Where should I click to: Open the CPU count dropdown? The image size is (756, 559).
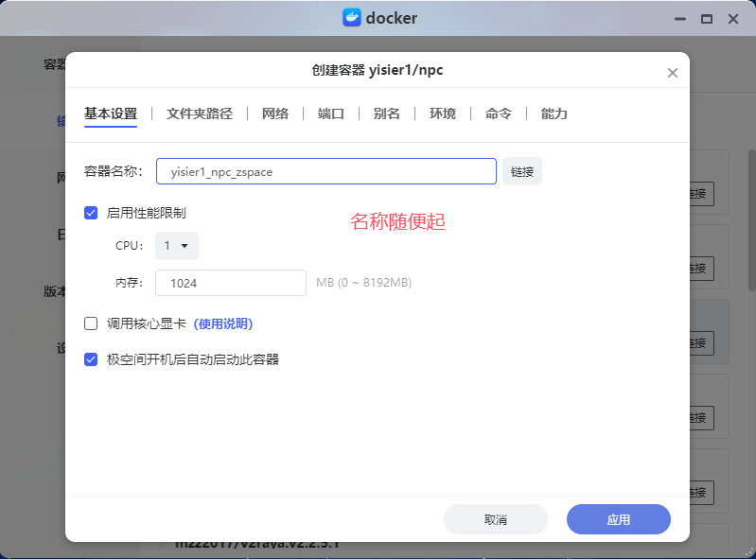tap(176, 246)
